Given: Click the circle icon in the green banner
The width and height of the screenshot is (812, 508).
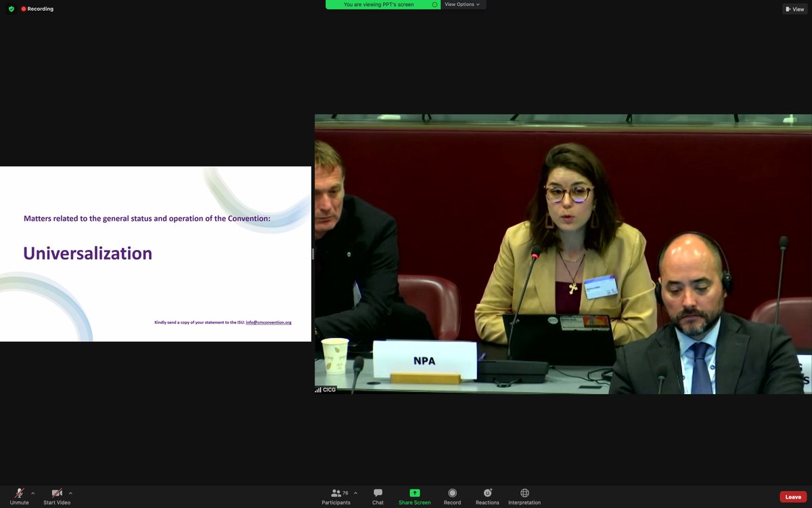Looking at the screenshot, I should click(x=435, y=5).
